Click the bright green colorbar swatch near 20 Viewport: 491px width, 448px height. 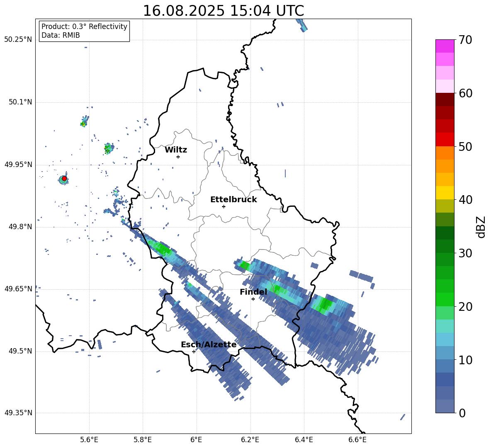[445, 299]
